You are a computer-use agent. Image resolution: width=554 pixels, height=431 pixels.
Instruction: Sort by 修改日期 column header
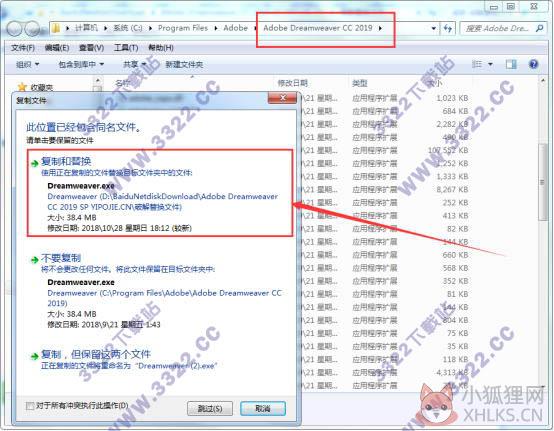[293, 83]
